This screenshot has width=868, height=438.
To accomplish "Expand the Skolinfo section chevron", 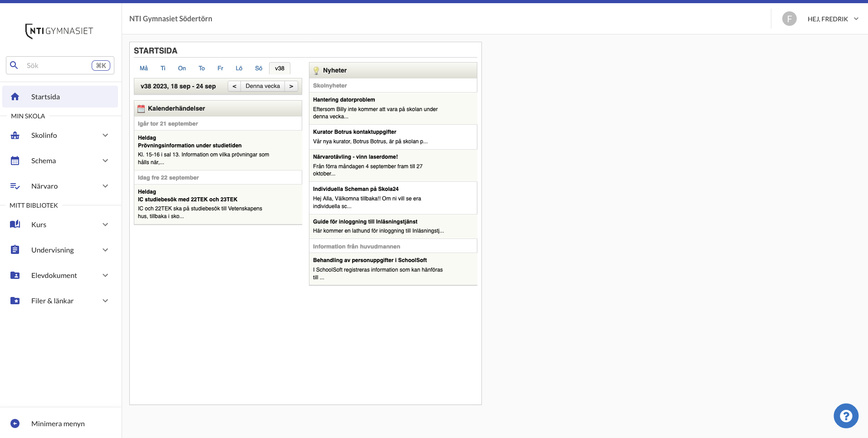I will [x=105, y=135].
